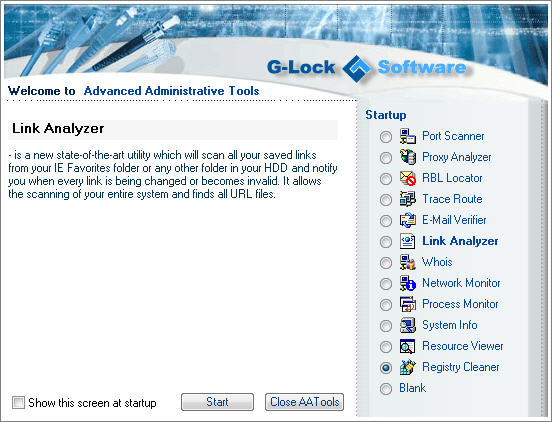Screen dimensions: 552x422
Task: Click the Start button
Action: [x=217, y=402]
